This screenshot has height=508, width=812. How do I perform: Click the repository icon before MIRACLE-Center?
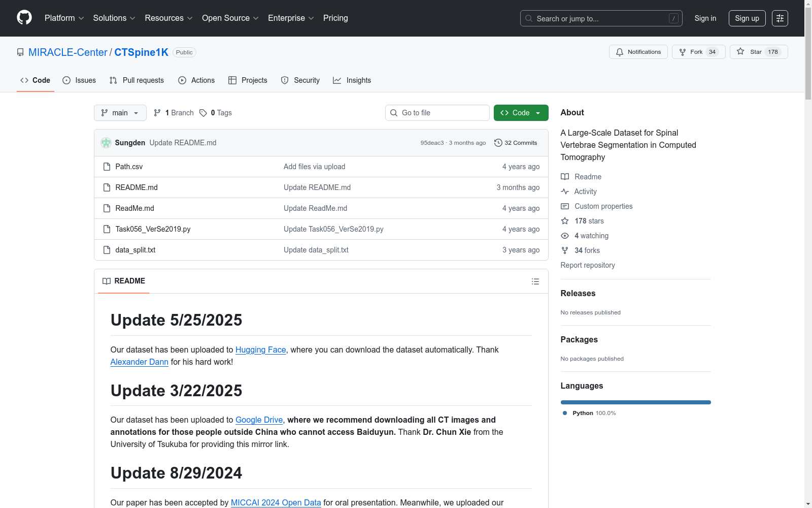point(20,52)
